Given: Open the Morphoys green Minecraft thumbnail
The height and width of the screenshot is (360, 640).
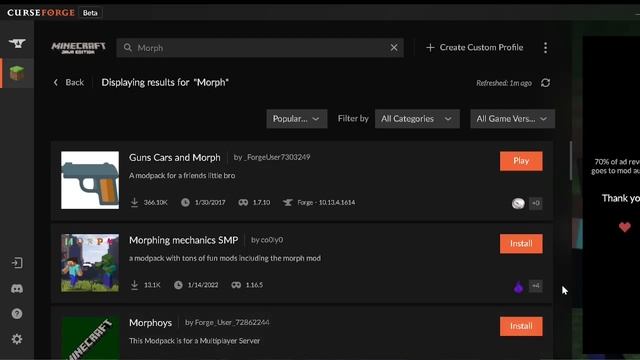Looking at the screenshot, I should 90,338.
